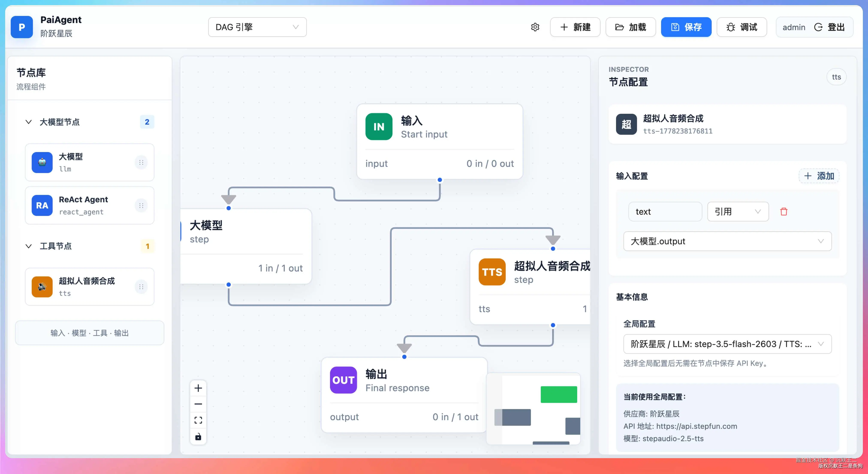The height and width of the screenshot is (474, 868).
Task: Click the API 地址 https://api.stepfun.com text
Action: pos(680,426)
